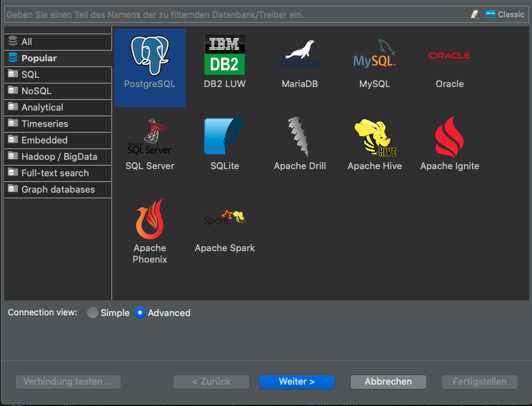Select the SQLite feather icon

coord(224,136)
